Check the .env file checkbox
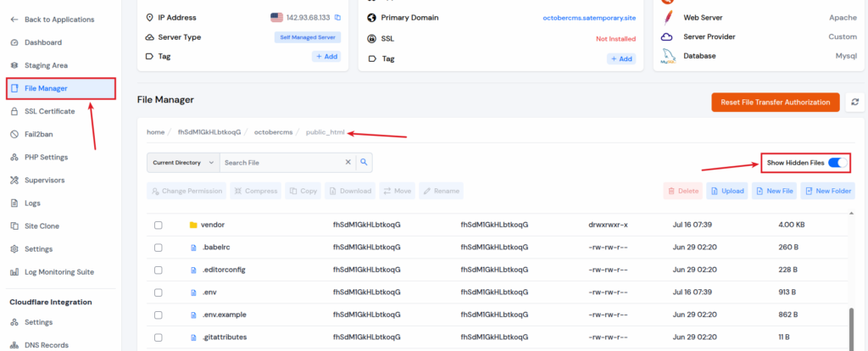 pos(159,292)
